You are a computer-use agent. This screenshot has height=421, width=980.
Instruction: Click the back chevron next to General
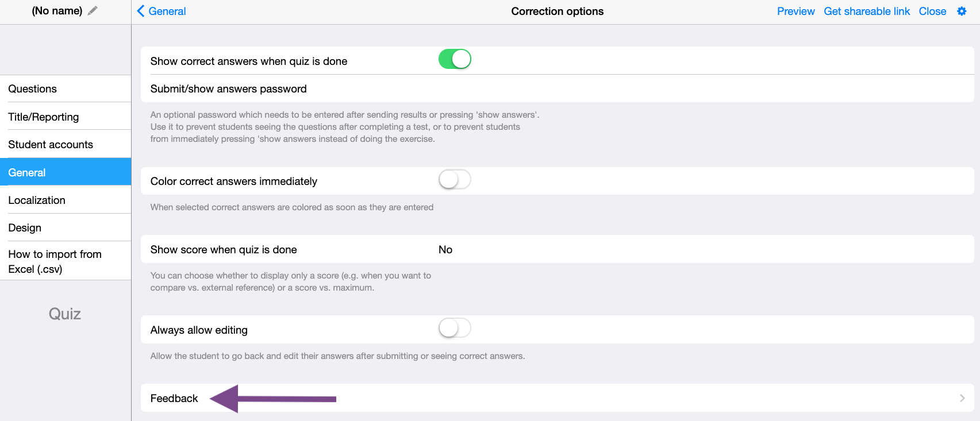pyautogui.click(x=140, y=11)
